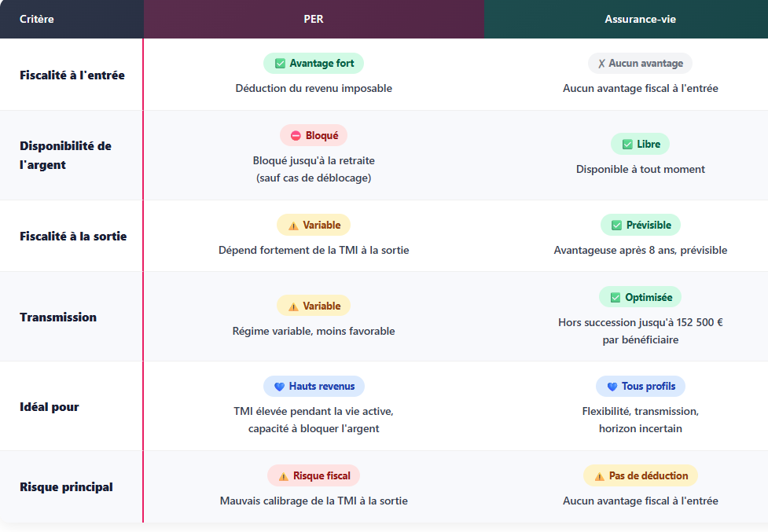Click the blue heart icon beside Tous profils
The image size is (768, 532).
click(612, 387)
